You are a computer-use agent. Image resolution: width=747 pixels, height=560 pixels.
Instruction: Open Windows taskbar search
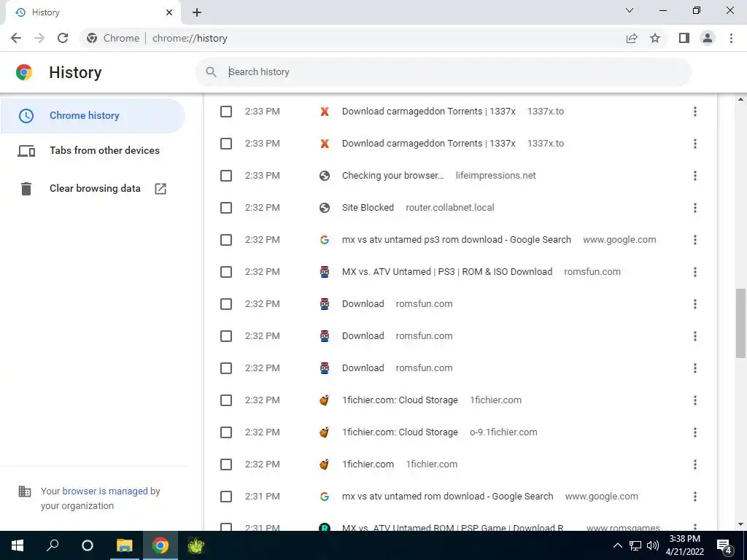(53, 545)
